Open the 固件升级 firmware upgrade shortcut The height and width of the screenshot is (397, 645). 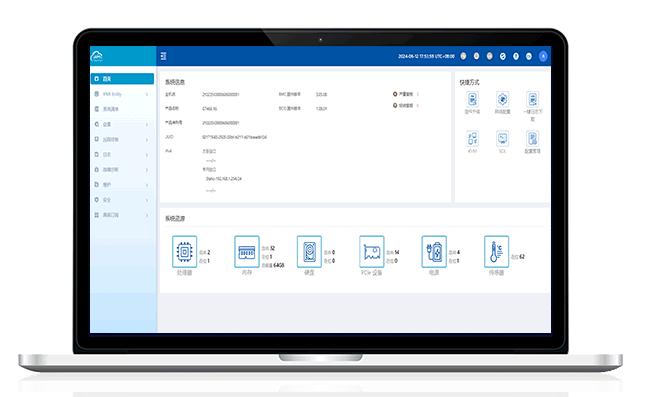click(472, 100)
